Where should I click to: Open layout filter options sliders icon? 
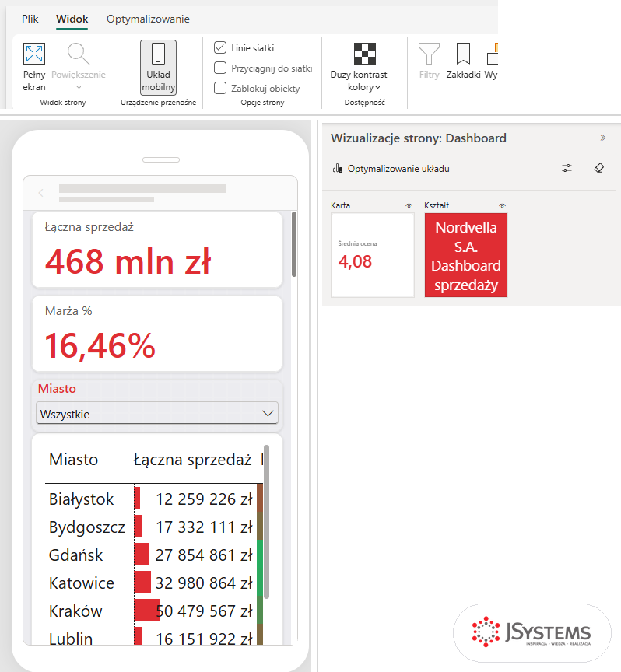tap(567, 169)
